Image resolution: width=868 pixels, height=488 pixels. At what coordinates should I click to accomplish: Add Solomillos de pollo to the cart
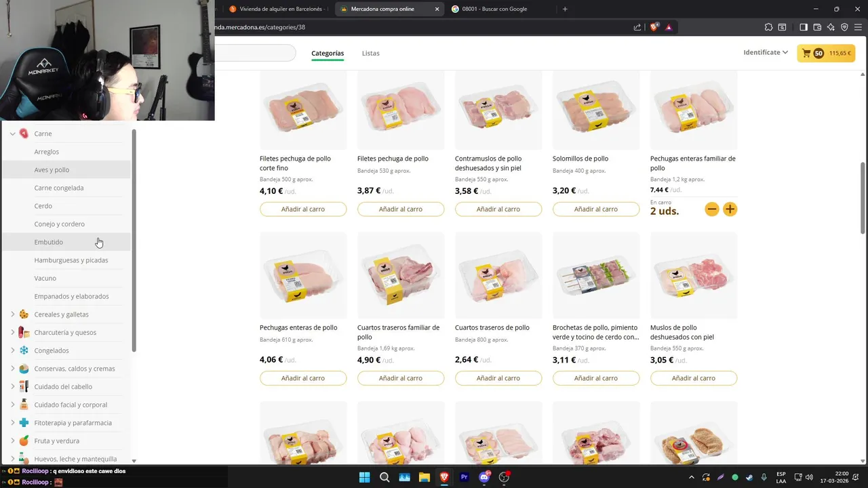pos(596,209)
